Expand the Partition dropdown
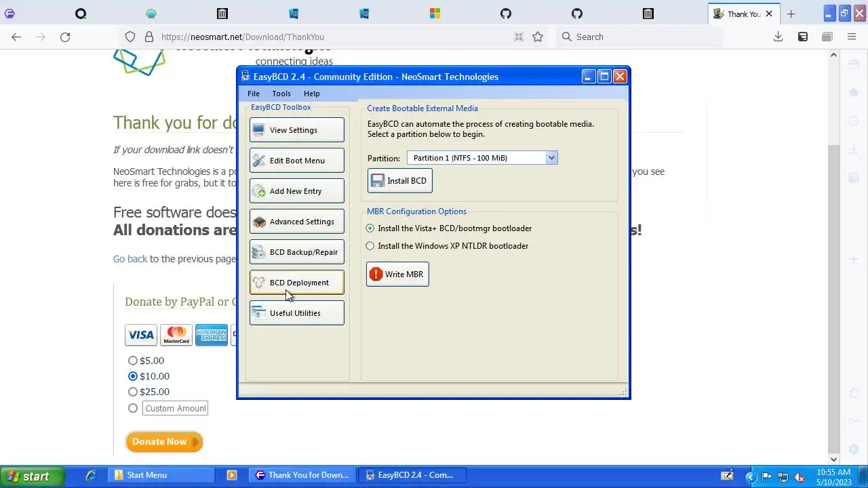This screenshot has width=868, height=488. (551, 158)
